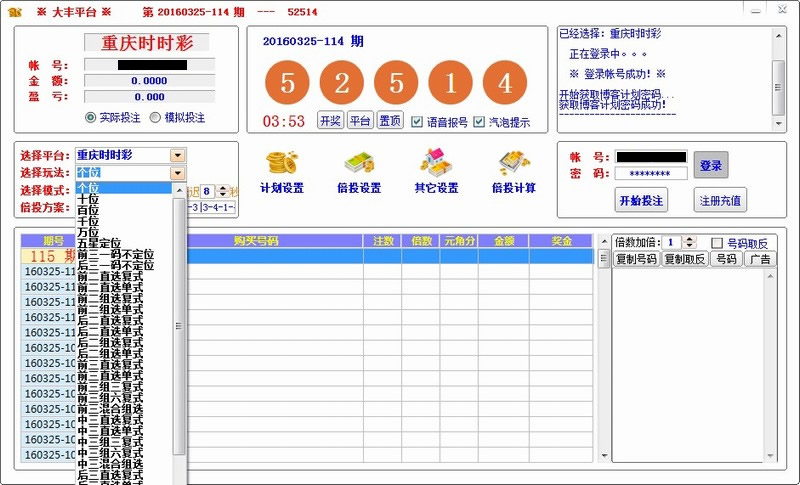This screenshot has width=800, height=485.
Task: Choose 前三组六复式 option
Action: tap(124, 398)
